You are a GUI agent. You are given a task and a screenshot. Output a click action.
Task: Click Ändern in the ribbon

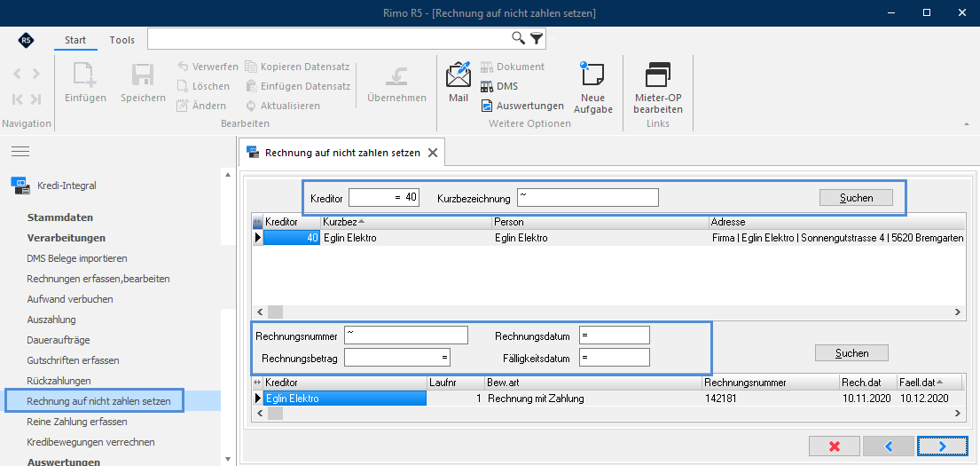[x=201, y=106]
